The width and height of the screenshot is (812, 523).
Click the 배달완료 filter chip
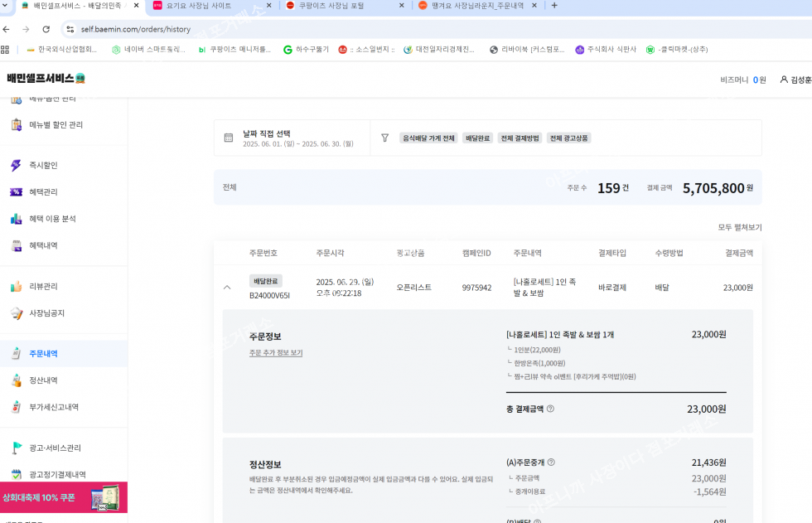(477, 138)
